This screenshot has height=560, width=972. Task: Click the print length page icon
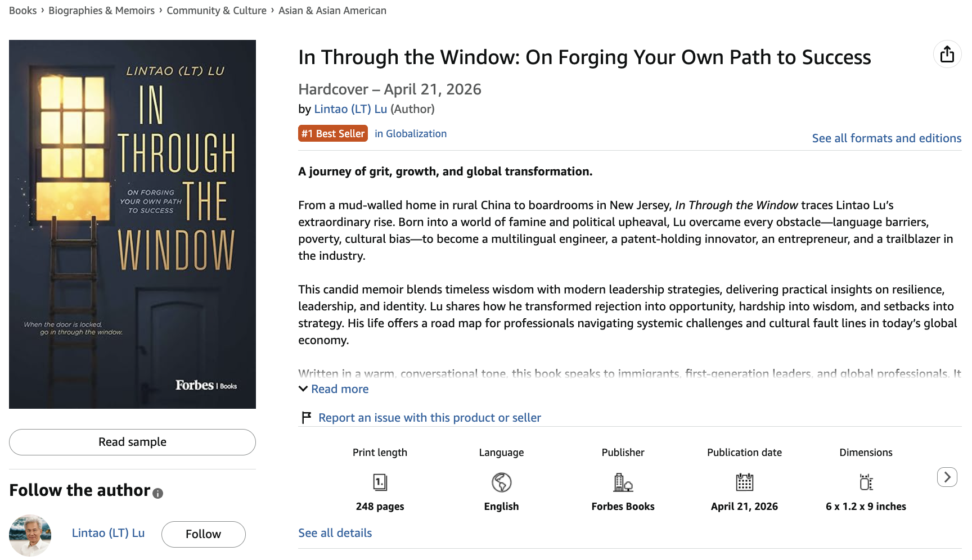[380, 482]
